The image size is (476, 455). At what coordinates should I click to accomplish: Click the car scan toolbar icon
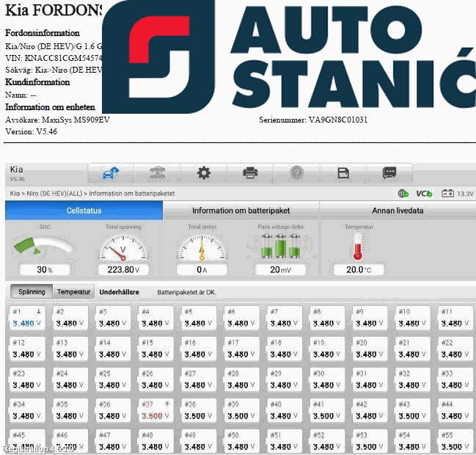coord(157,173)
